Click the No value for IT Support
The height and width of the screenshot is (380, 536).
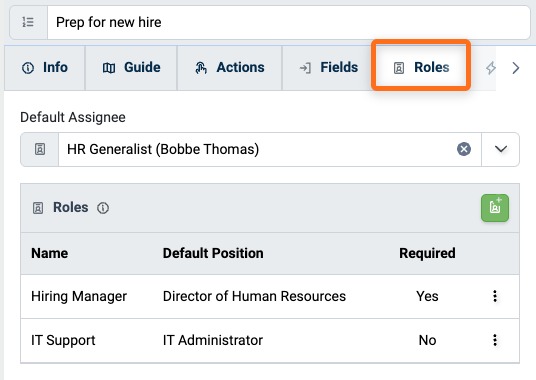(x=427, y=340)
